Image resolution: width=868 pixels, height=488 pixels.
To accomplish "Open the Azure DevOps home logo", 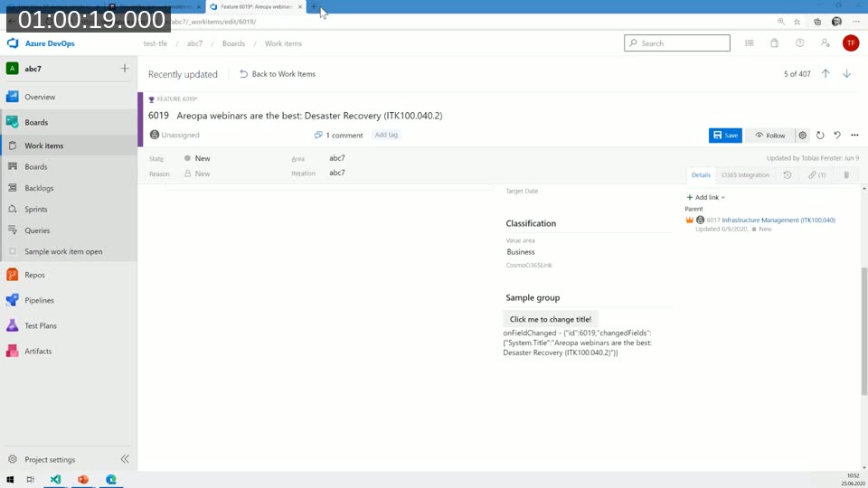I will 41,43.
